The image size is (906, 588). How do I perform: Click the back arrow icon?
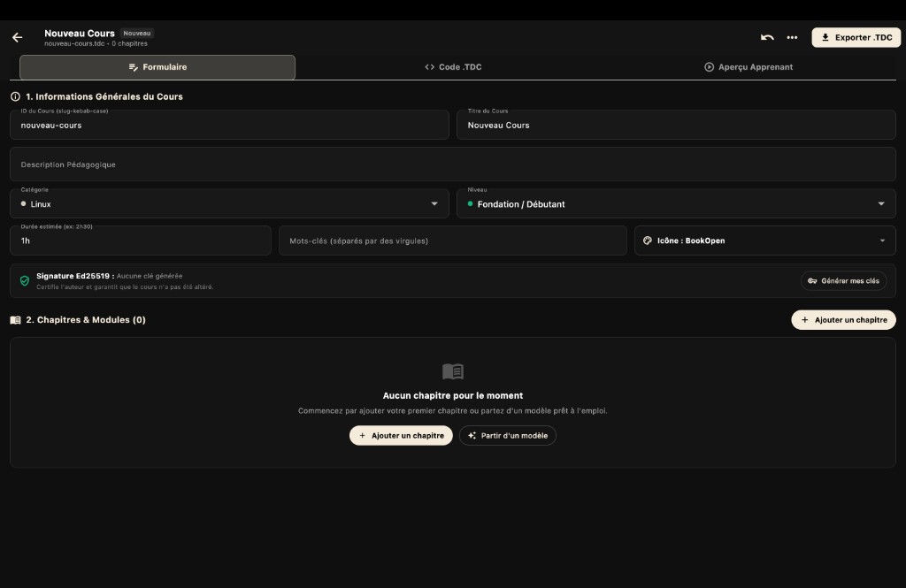click(x=18, y=37)
